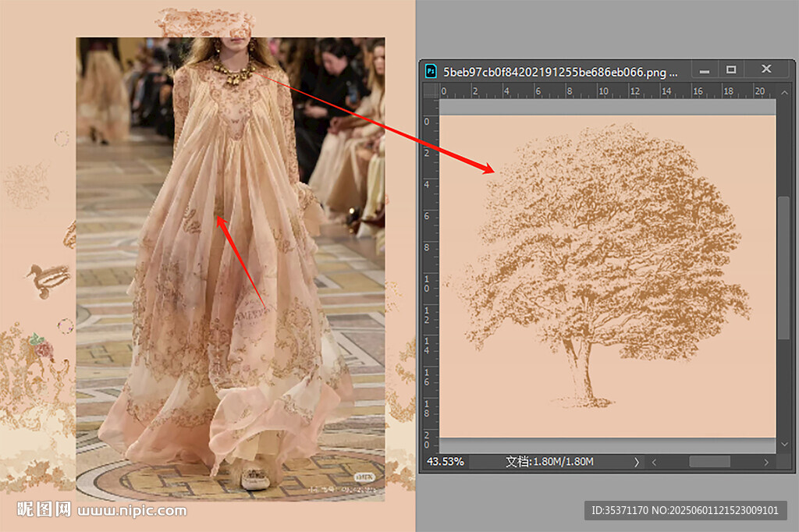The image size is (799, 532).
Task: Click the 文档:1.80M/1.80M document size readout
Action: click(549, 462)
